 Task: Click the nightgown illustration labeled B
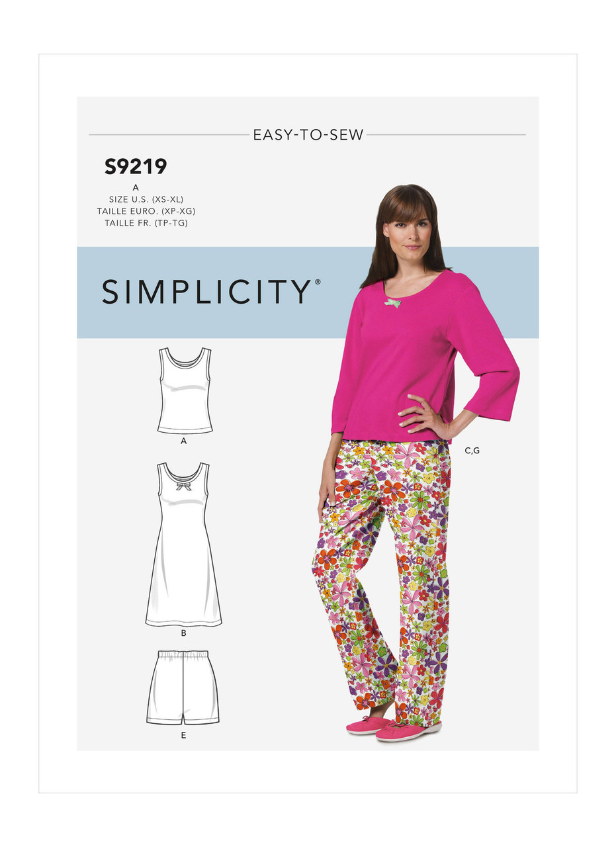pos(183,545)
